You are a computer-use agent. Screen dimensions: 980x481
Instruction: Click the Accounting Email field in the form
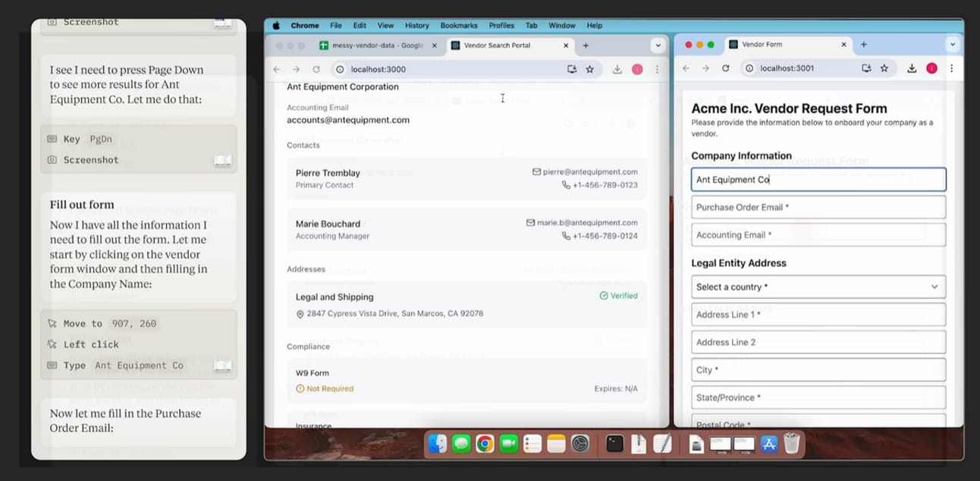coord(818,234)
